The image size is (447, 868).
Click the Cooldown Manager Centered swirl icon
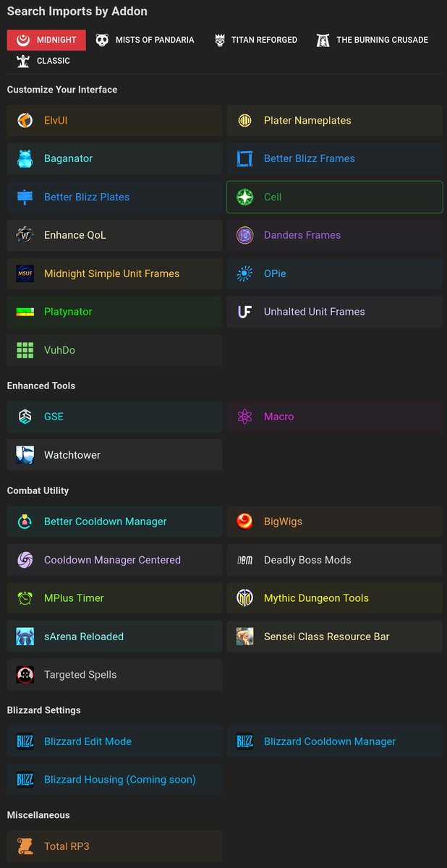(25, 561)
